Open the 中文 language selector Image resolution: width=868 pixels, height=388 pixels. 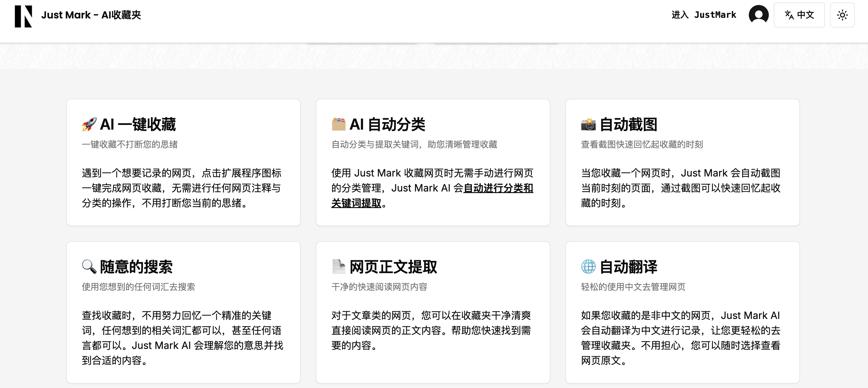(x=799, y=15)
